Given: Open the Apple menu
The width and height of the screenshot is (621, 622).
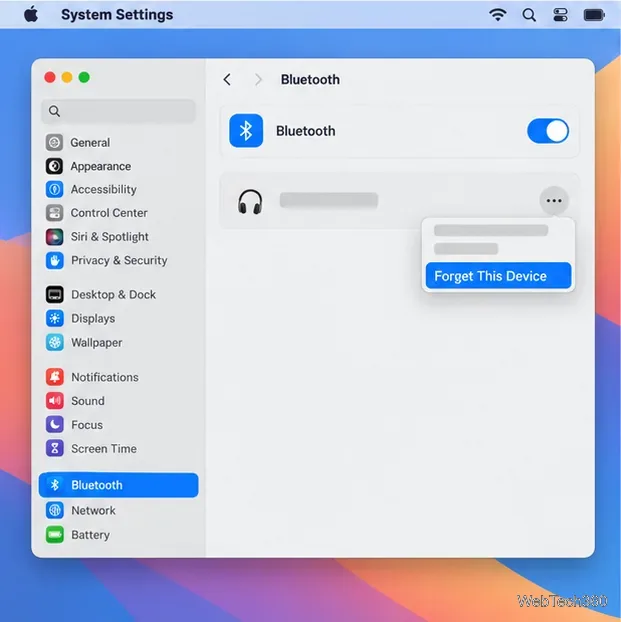Looking at the screenshot, I should click(x=31, y=15).
